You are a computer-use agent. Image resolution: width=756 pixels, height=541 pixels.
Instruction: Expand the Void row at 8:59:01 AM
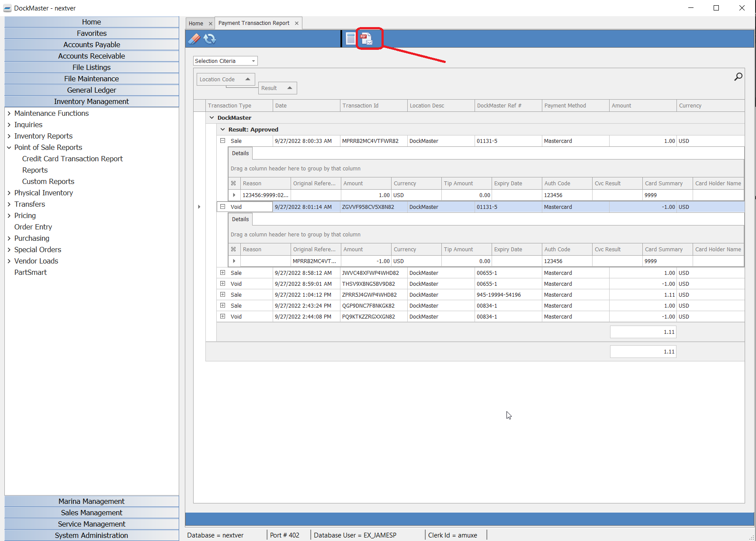click(222, 284)
